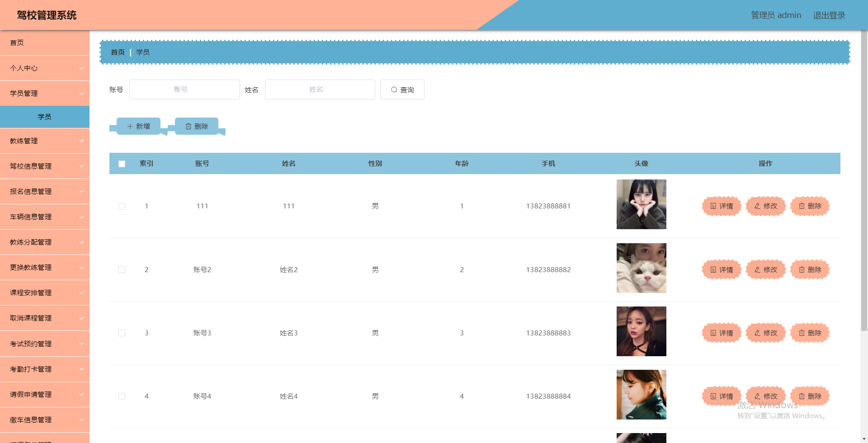Open 详情 details icon for 姓名4

tap(714, 396)
